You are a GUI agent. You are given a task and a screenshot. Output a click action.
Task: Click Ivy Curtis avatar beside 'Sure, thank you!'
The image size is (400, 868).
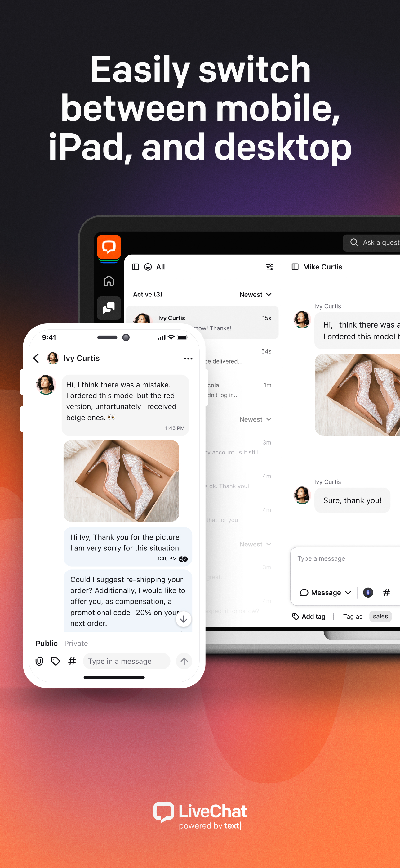click(302, 495)
